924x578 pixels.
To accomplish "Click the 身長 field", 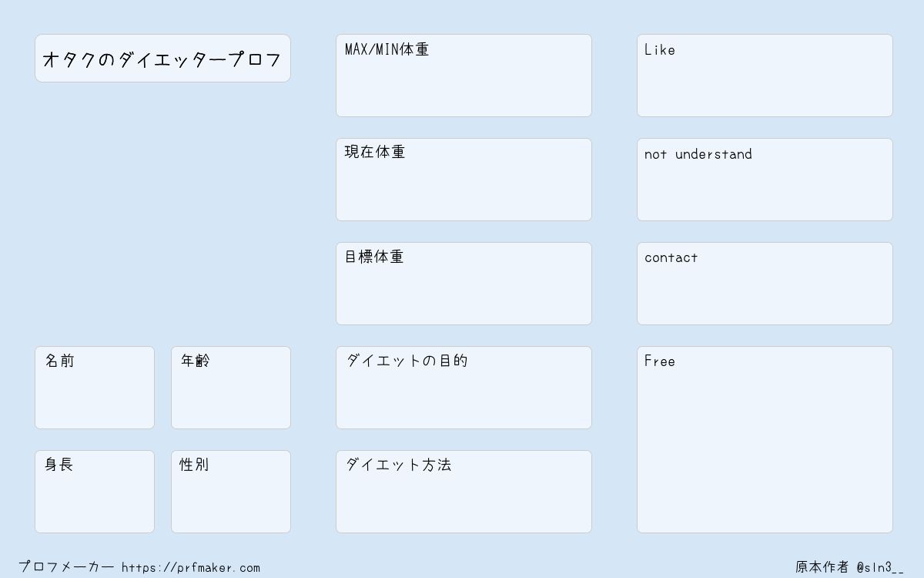I will click(95, 492).
